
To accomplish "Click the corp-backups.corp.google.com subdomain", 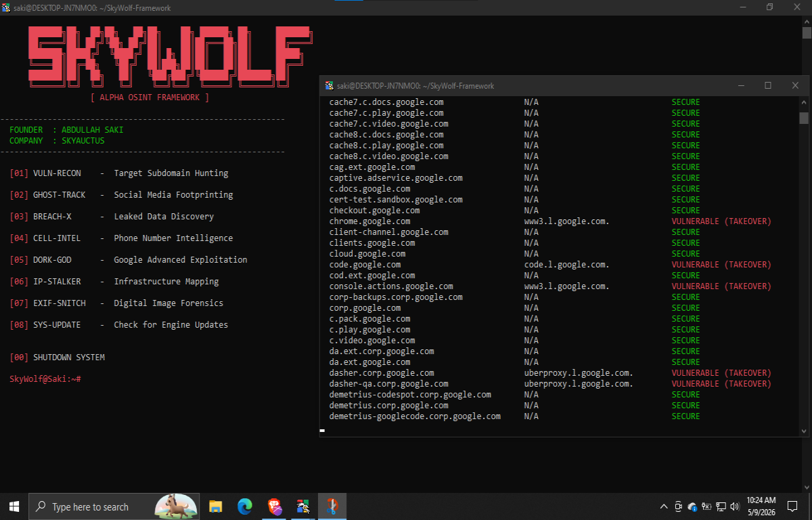I will pyautogui.click(x=396, y=297).
